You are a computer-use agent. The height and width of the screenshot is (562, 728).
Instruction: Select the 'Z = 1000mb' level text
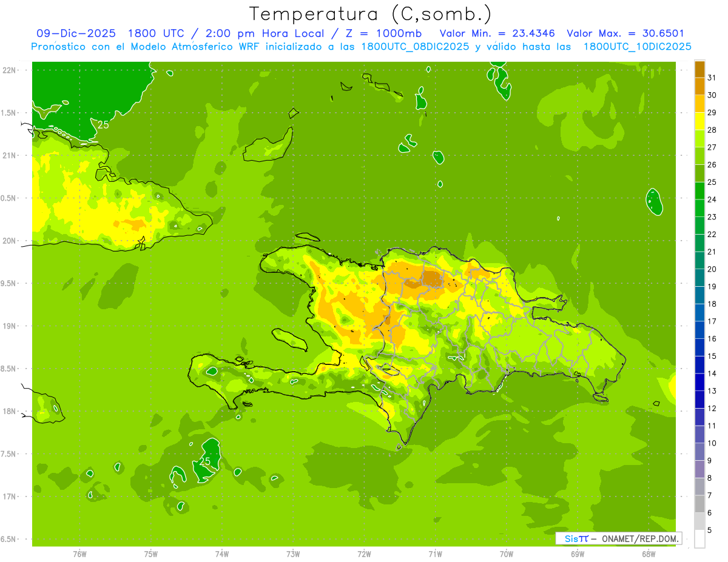(x=385, y=33)
